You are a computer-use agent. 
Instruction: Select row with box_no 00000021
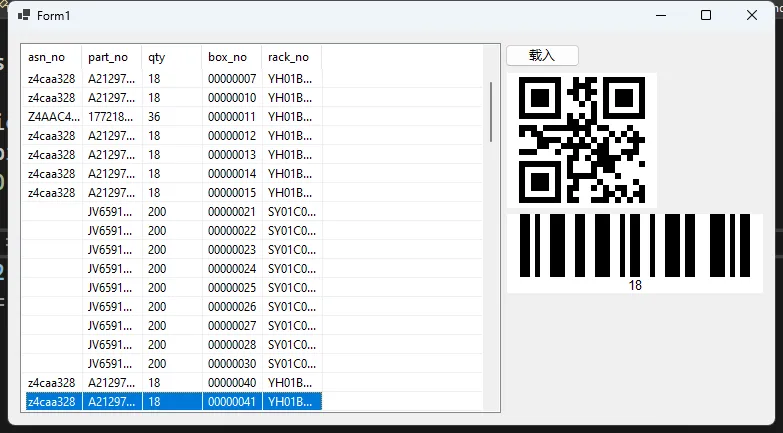point(172,212)
